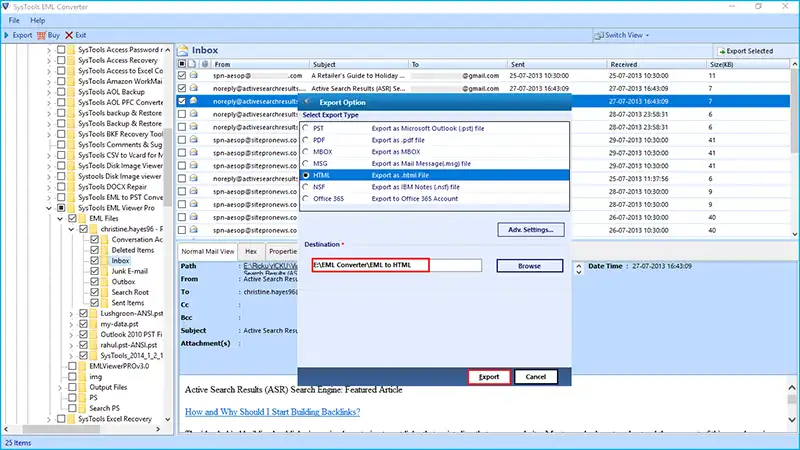Check the first email from spn-aesop
Image resolution: width=800 pixels, height=450 pixels.
pos(182,75)
